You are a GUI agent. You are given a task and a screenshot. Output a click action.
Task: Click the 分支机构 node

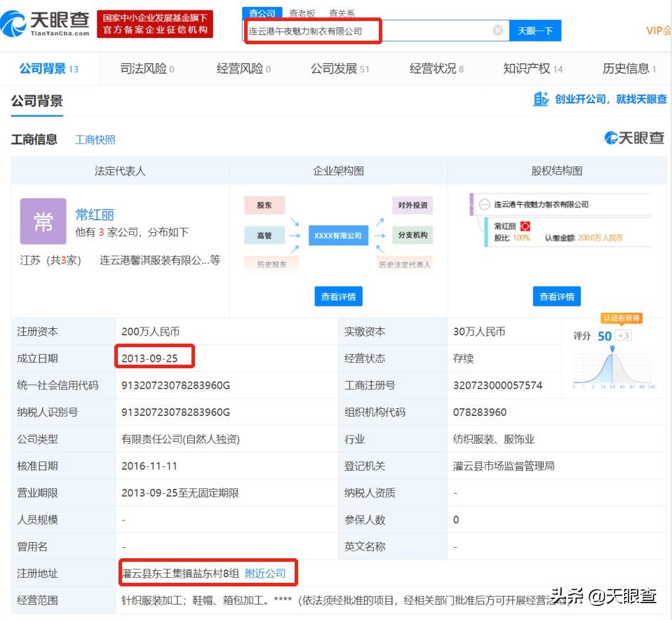413,236
